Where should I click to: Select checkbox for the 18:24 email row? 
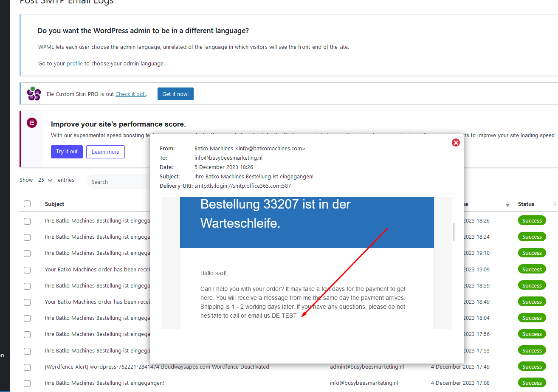click(27, 237)
